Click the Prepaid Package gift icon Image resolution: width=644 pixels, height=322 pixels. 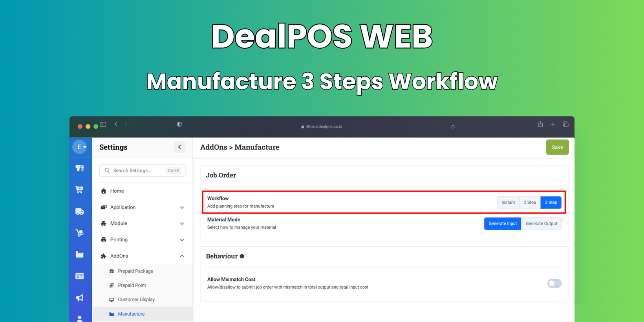pos(112,271)
